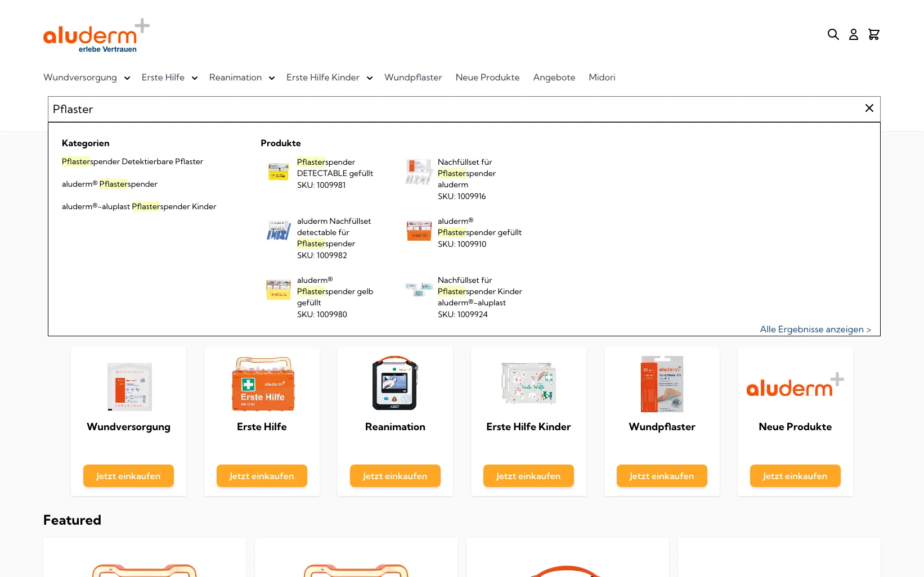Open aluderm® Pflasterspender gefüllt result
Screen dimensions: 924x577
[479, 227]
